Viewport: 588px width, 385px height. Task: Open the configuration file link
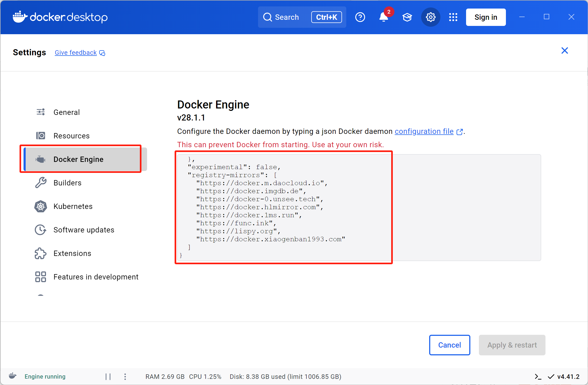(424, 131)
